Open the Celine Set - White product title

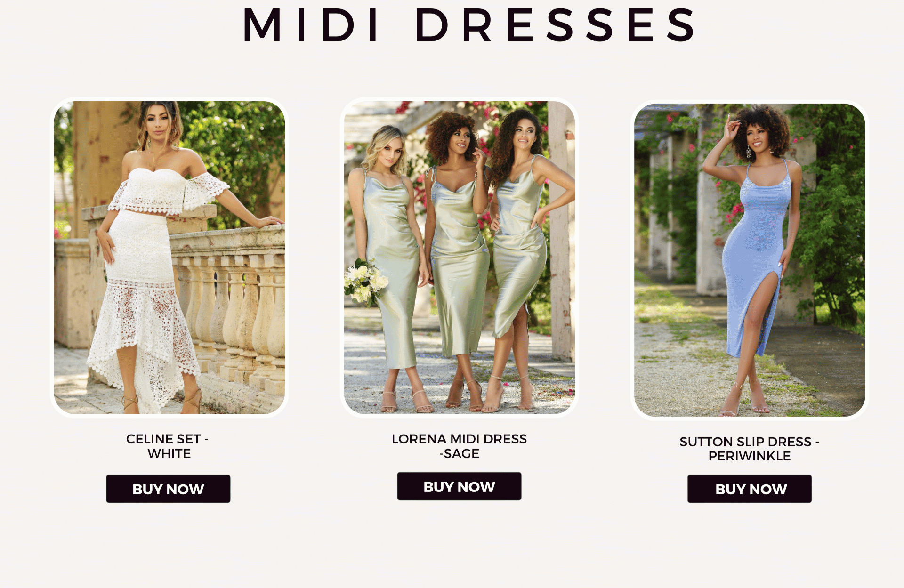pos(168,446)
